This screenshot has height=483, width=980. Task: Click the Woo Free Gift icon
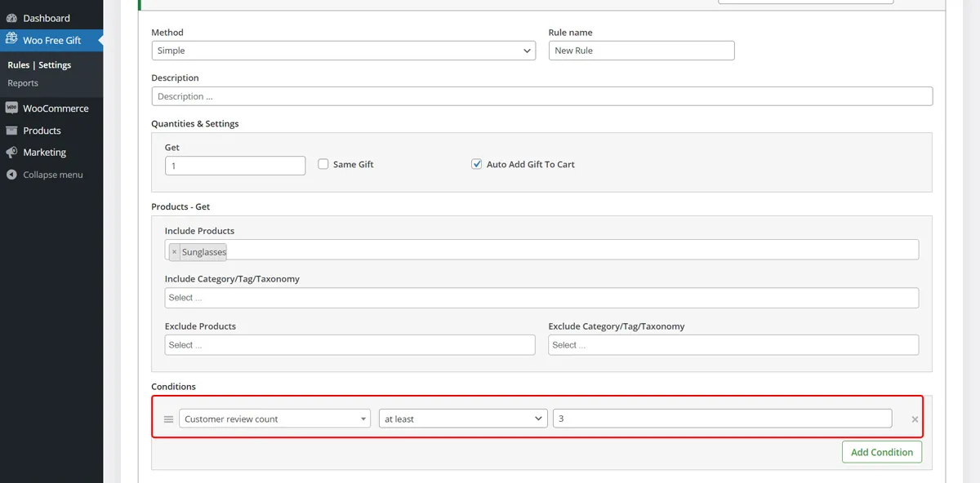point(11,39)
